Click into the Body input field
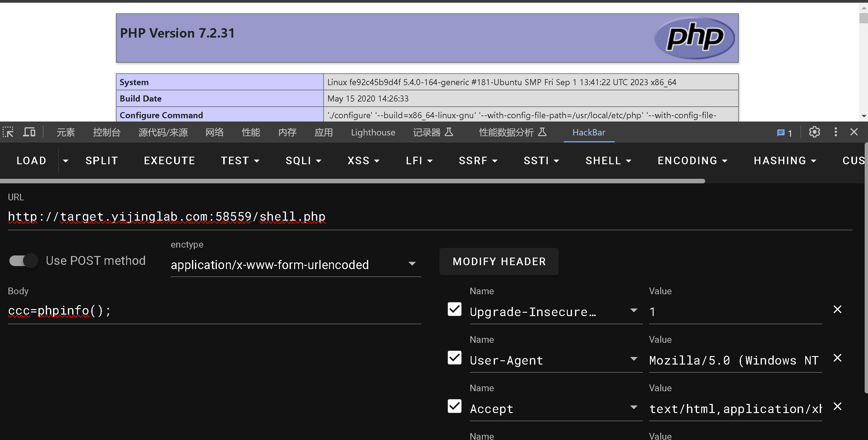The image size is (868, 440). pos(214,311)
